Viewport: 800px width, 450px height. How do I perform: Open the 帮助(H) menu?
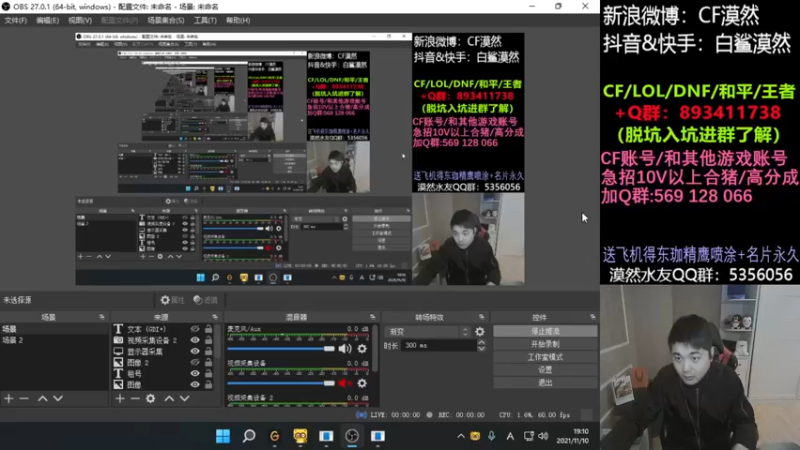[238, 20]
